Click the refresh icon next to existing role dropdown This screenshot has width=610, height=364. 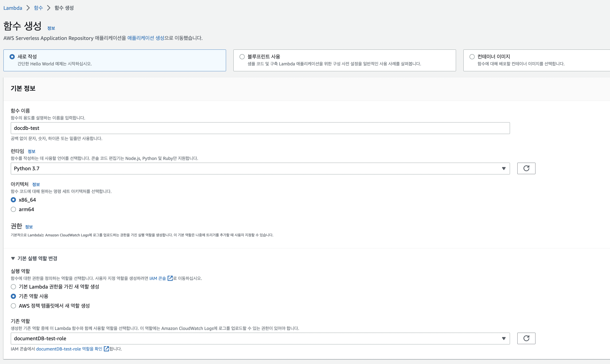coord(526,338)
